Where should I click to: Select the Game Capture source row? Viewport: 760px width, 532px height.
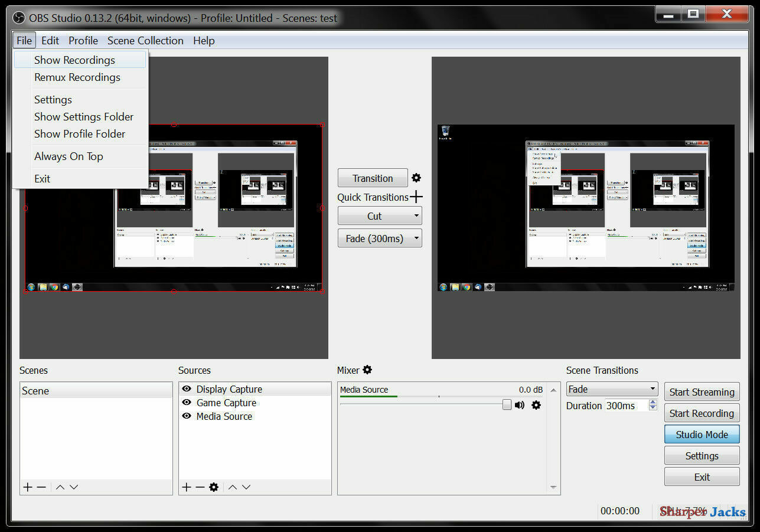click(x=255, y=403)
